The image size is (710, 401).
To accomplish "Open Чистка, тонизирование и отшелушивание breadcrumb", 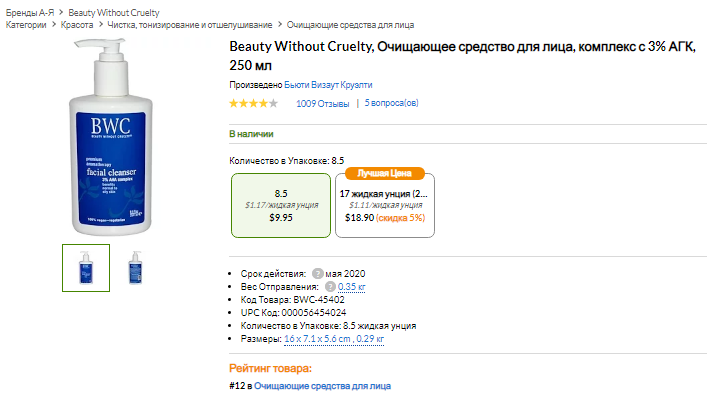I will coord(188,24).
